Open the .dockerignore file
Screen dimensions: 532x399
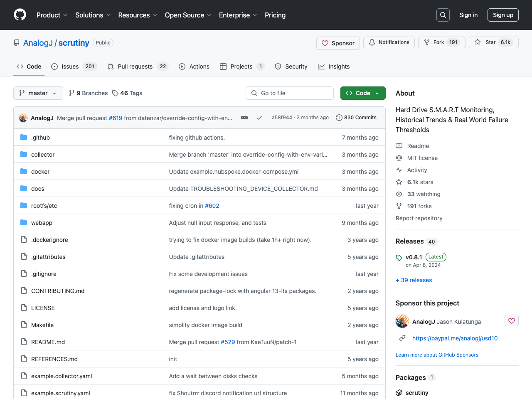point(49,240)
